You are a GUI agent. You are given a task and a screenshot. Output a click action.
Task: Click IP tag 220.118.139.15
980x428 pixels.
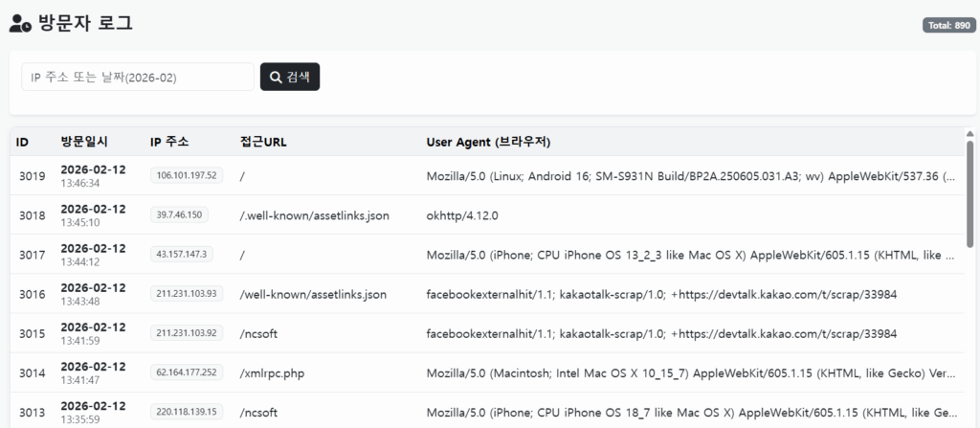pos(187,412)
